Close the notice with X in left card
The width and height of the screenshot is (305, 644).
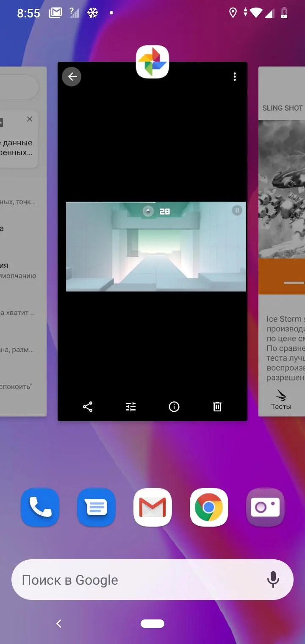point(30,119)
